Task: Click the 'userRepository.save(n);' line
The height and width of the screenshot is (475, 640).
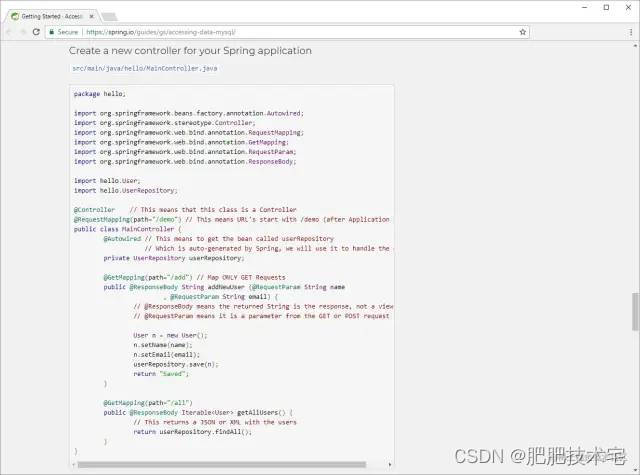Action: (x=176, y=364)
